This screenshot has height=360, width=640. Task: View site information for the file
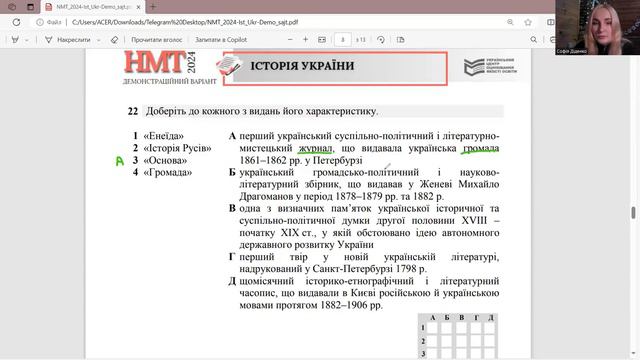(x=49, y=22)
